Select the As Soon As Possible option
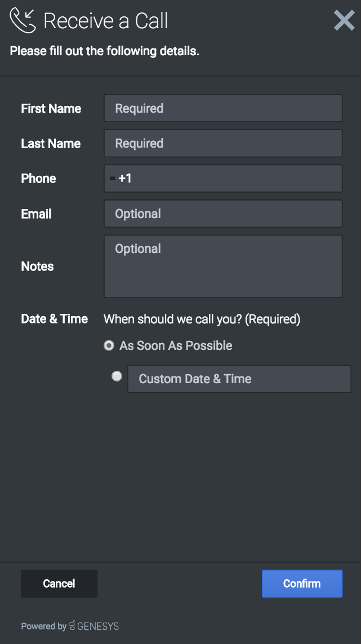Image resolution: width=361 pixels, height=644 pixels. point(109,346)
